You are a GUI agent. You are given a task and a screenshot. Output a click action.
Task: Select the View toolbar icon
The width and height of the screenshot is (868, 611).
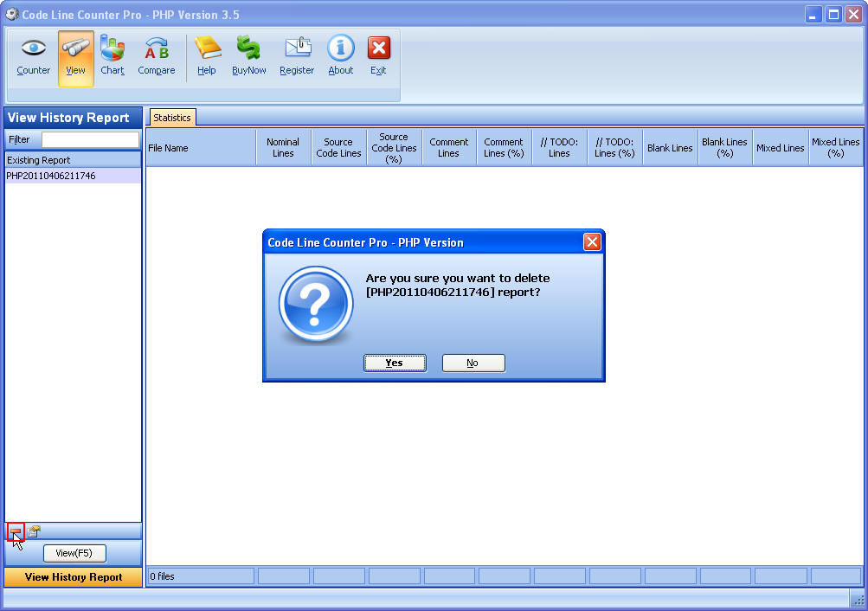[x=75, y=55]
